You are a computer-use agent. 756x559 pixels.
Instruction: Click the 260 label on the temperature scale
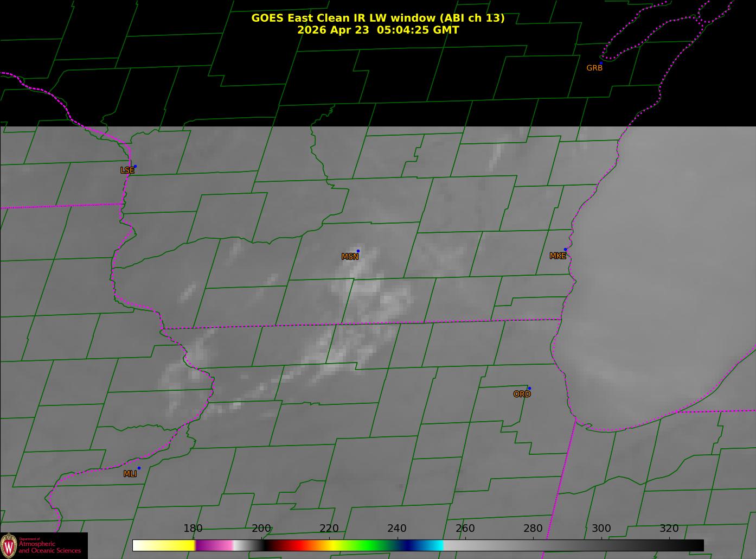(x=465, y=528)
